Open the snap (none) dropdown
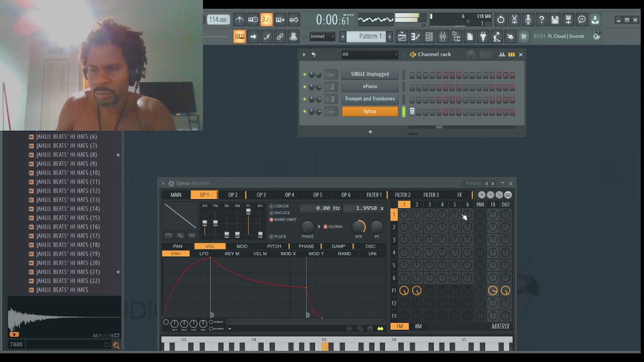Image resolution: width=644 pixels, height=362 pixels. pos(322,36)
